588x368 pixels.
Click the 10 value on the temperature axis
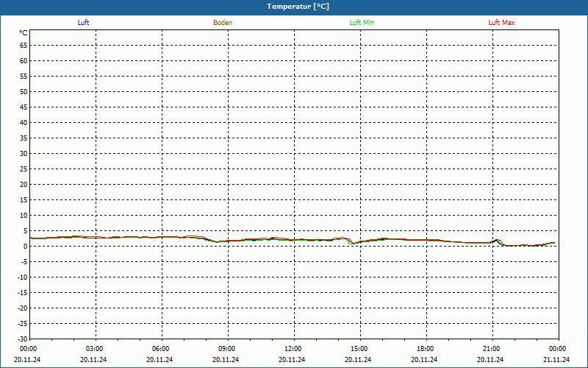coord(24,216)
